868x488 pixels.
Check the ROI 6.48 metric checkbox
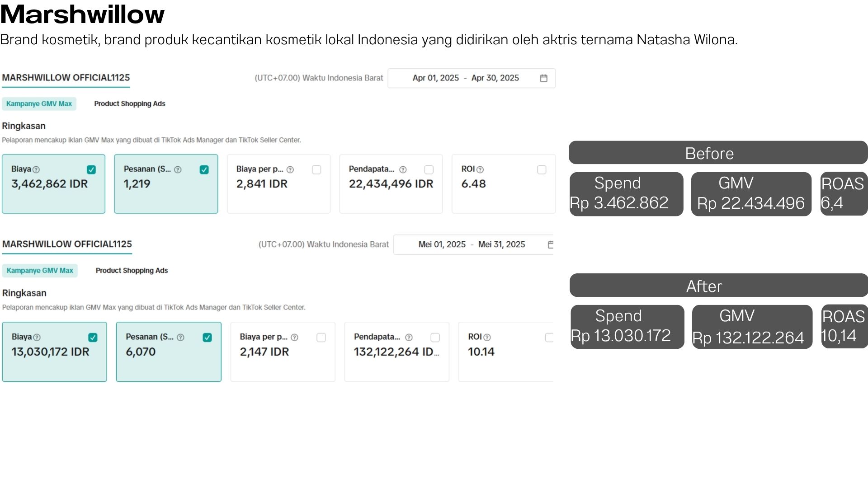point(542,169)
